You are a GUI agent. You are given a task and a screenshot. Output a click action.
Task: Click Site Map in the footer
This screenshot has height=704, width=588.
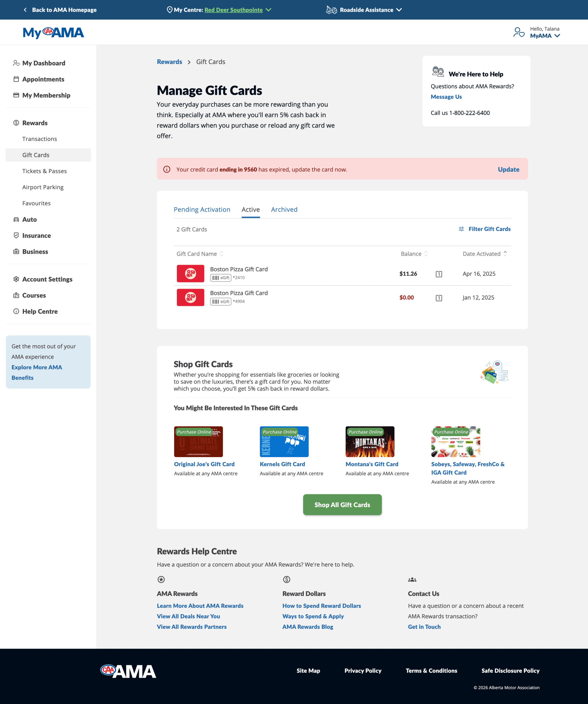pos(308,670)
